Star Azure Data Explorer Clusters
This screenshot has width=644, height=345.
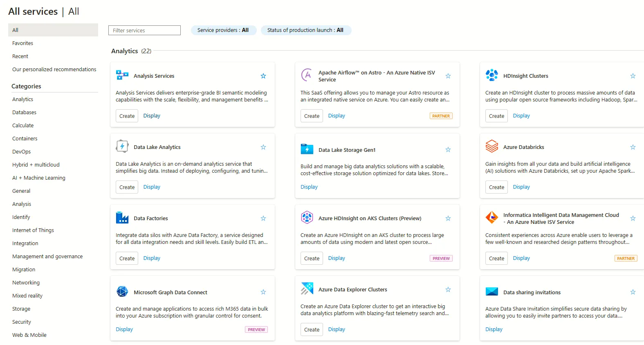click(448, 289)
